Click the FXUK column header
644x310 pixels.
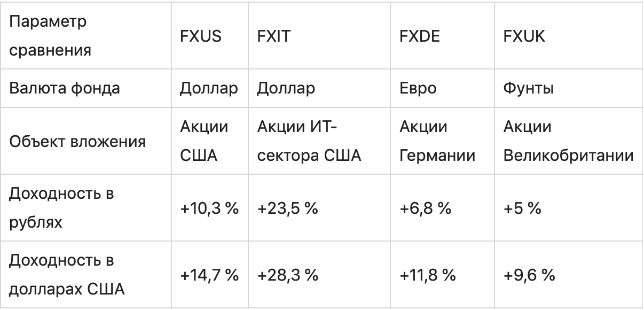coord(524,36)
